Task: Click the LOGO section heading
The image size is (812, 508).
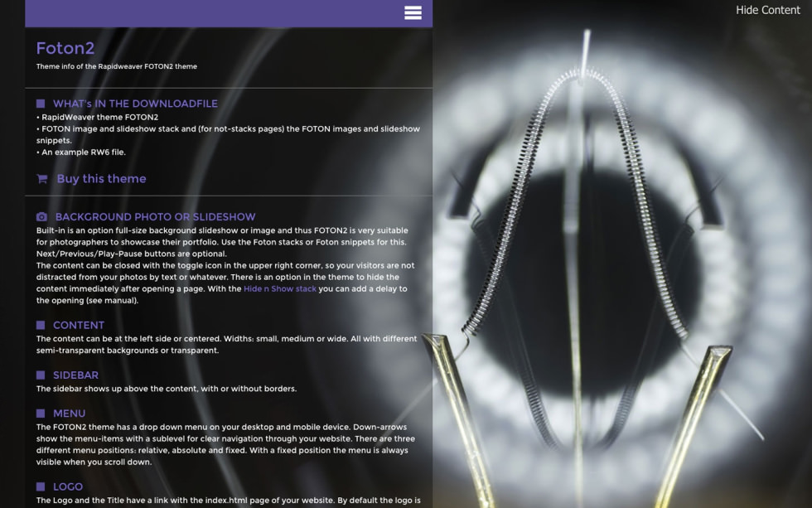Action: tap(68, 486)
